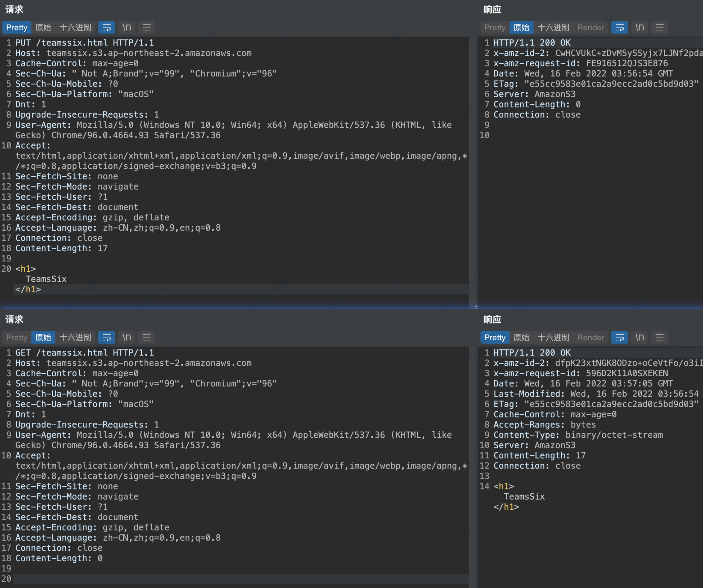Screen dimensions: 703x588
Task: Show newline characters in bottom request panel
Action: [x=127, y=338]
